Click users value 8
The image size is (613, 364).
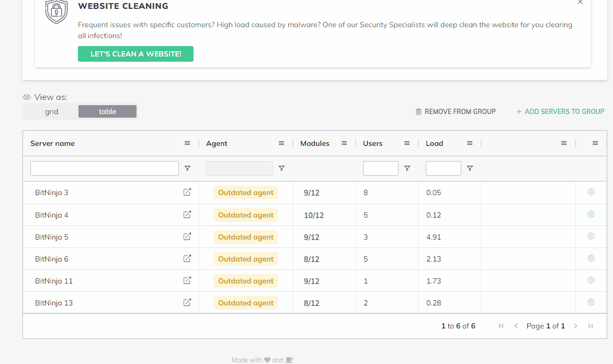pyautogui.click(x=366, y=192)
